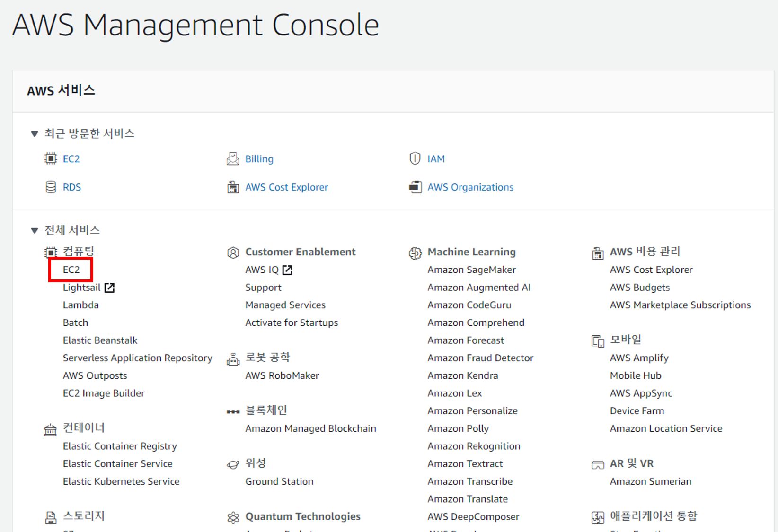Click the Machine Learning brain icon
This screenshot has height=532, width=778.
pyautogui.click(x=415, y=253)
